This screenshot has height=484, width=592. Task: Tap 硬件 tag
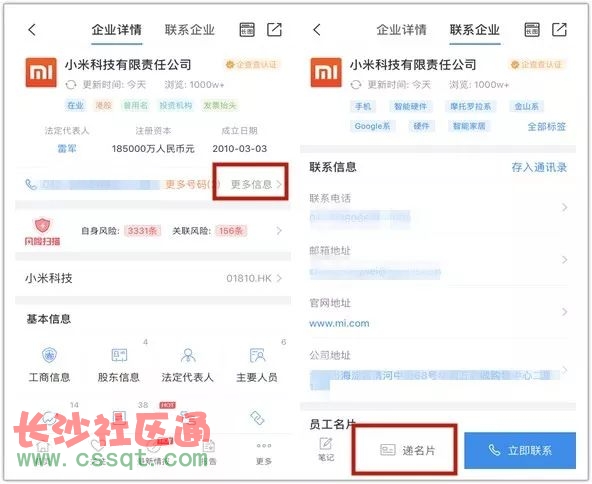click(x=421, y=126)
